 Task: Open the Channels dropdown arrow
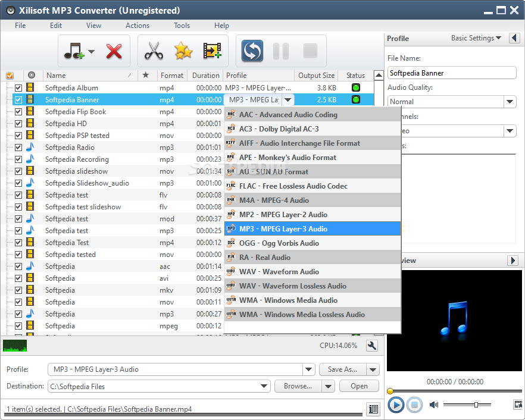click(x=510, y=130)
